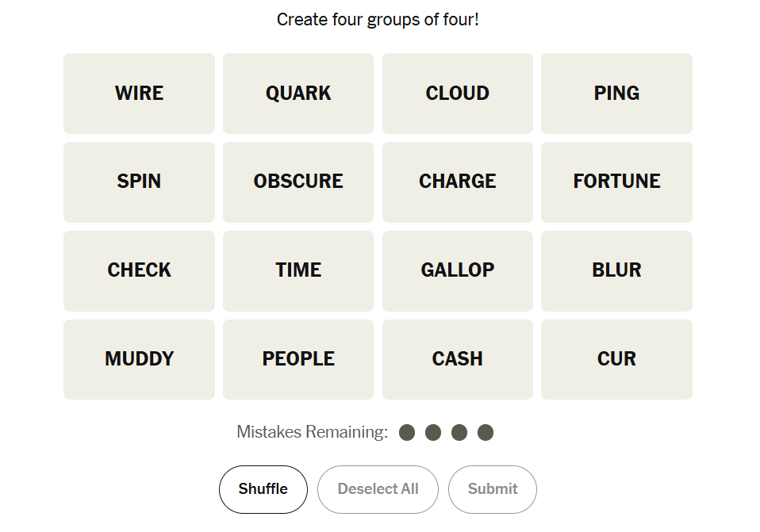
Task: Choose the CUR tile
Action: coord(616,359)
